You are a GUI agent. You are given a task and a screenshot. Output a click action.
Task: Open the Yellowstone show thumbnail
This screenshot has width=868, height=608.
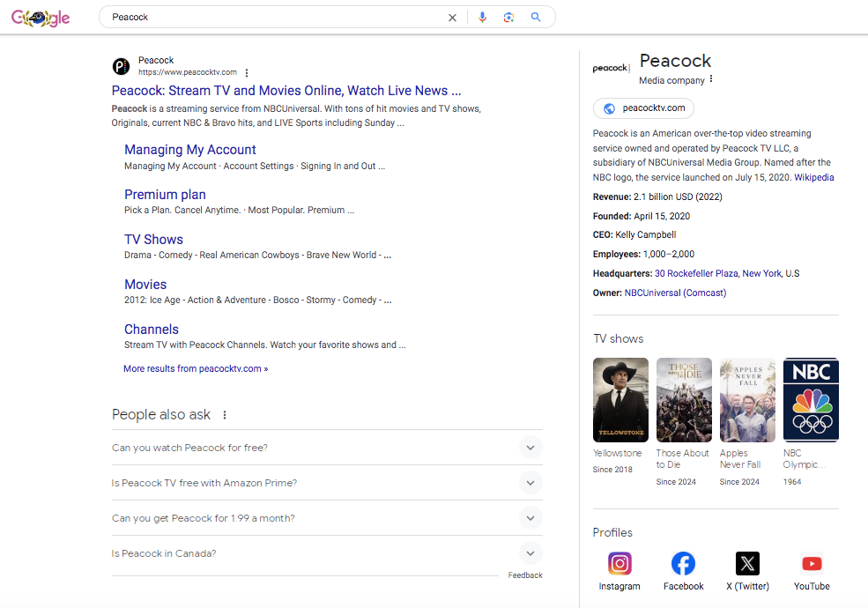tap(620, 400)
